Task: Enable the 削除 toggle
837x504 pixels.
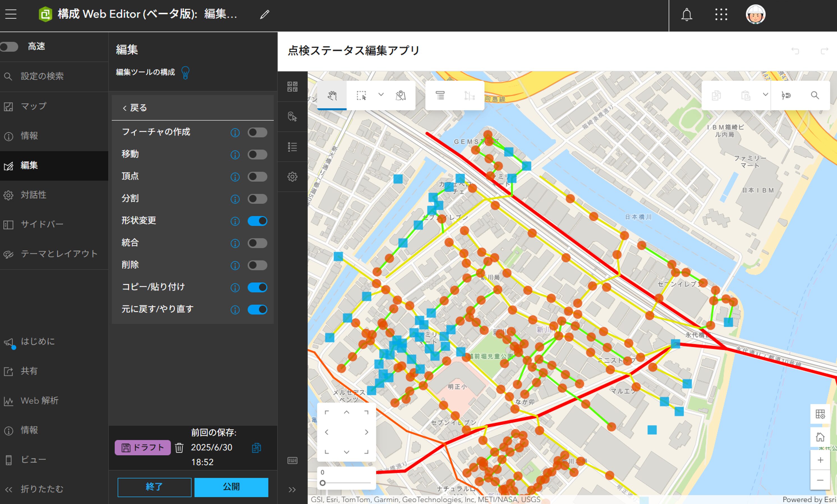Action: coord(257,265)
